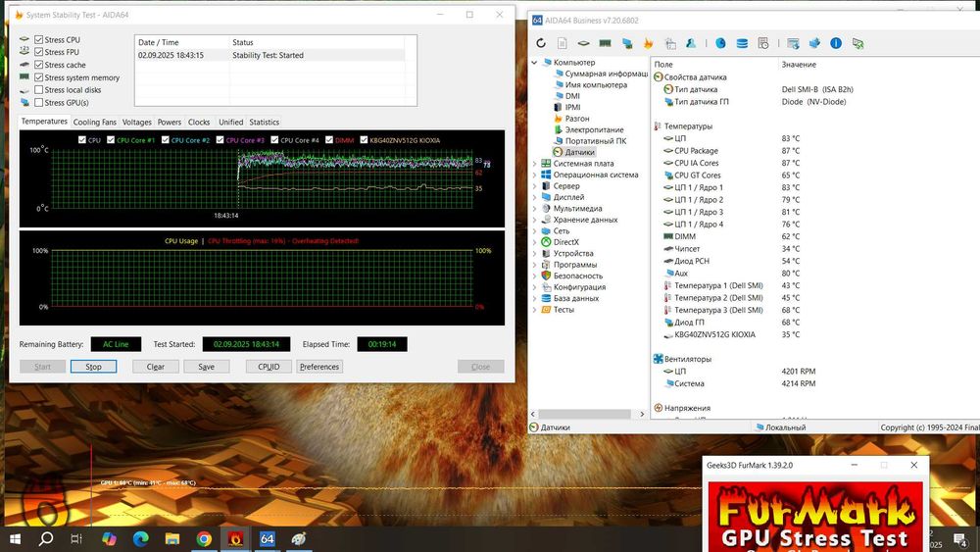Open Task View from the taskbar
The image size is (980, 552).
[76, 538]
